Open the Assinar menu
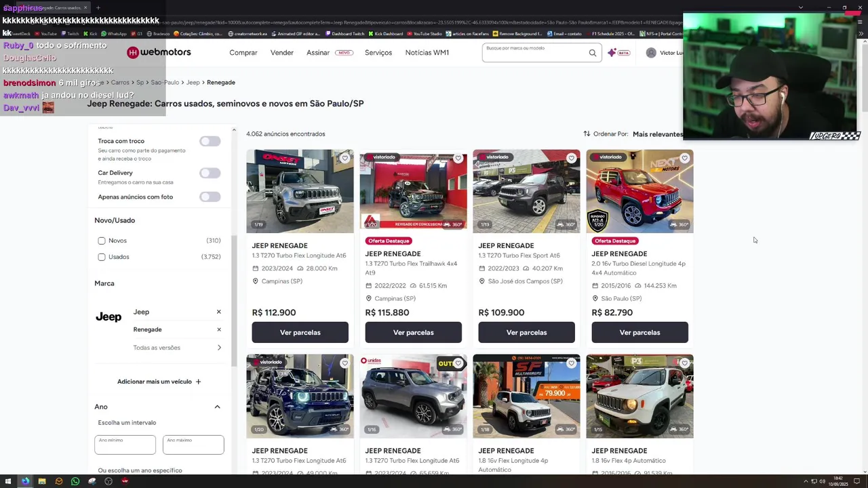Viewport: 868px width, 488px height. click(x=318, y=53)
